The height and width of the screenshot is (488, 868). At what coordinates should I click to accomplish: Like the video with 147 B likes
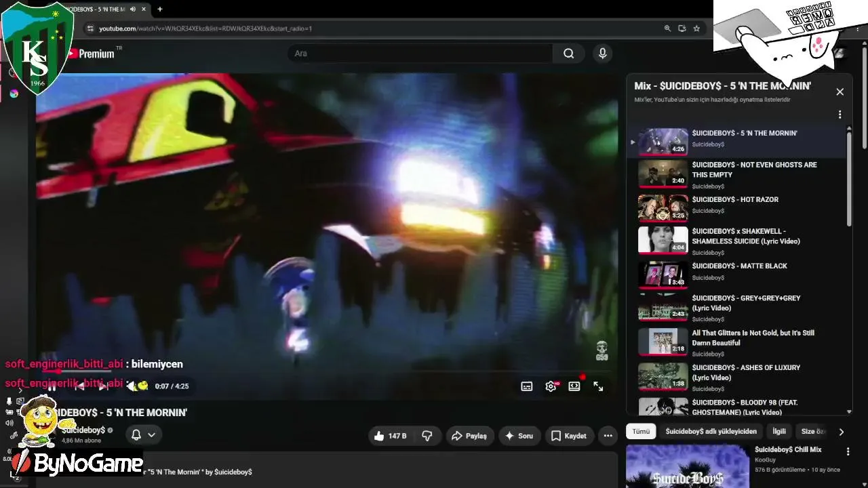391,436
